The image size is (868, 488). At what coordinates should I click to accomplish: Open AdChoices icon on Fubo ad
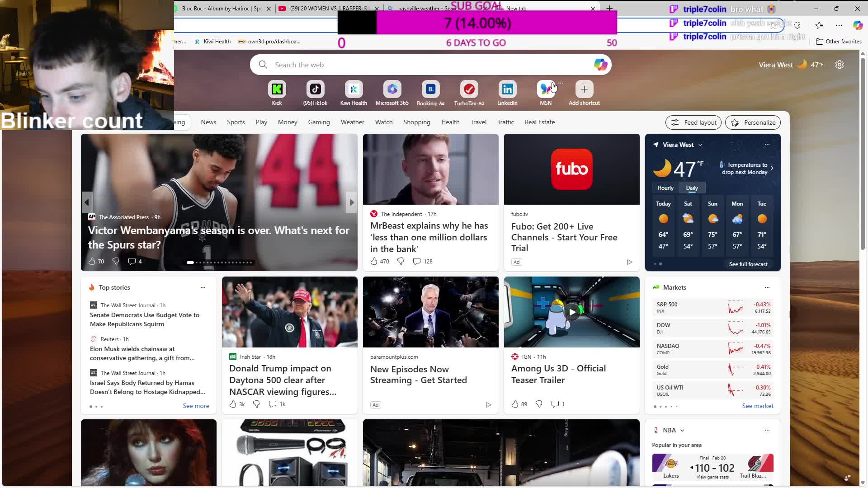click(629, 262)
